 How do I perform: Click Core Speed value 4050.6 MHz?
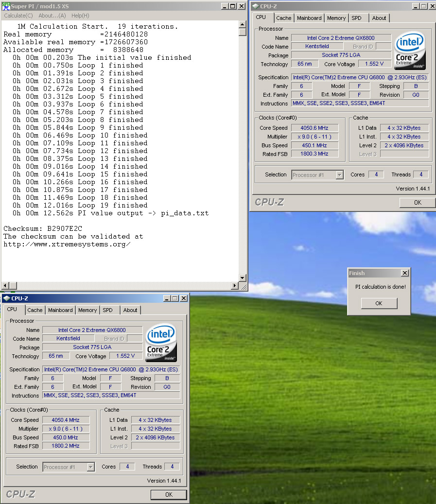coord(314,128)
